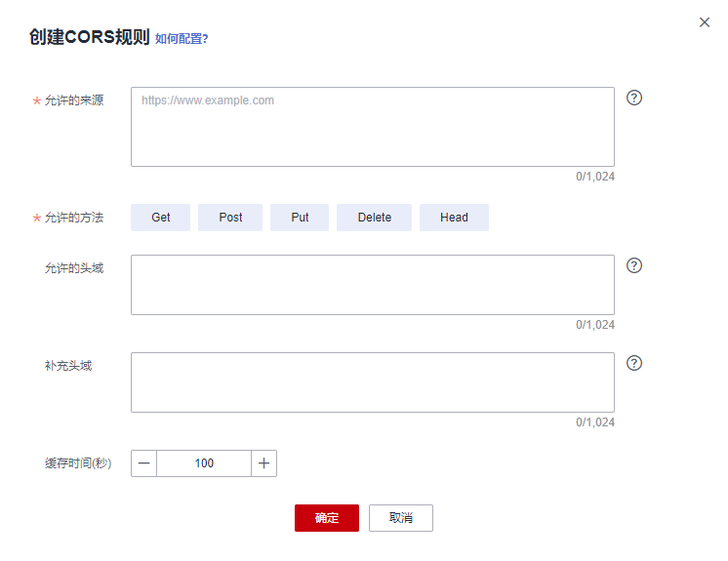Select the 允许的来源 label
Screen dimensions: 728x561
pyautogui.click(x=74, y=100)
